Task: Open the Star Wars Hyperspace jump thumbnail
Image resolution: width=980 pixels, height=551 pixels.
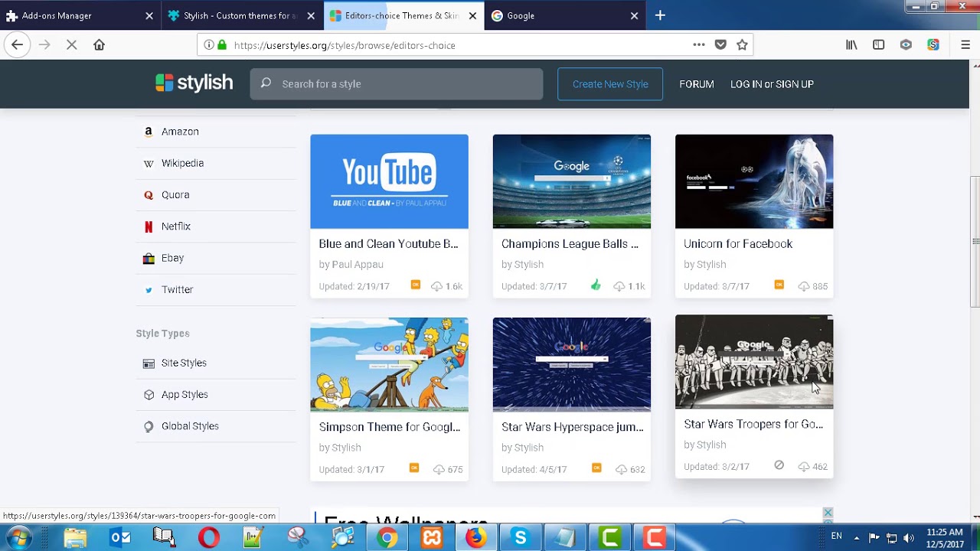Action: pyautogui.click(x=572, y=364)
